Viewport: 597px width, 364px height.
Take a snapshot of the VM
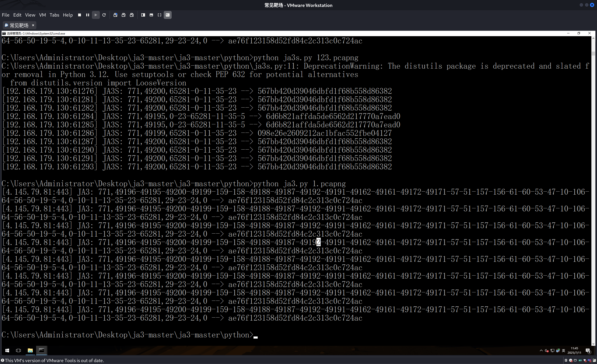pos(115,15)
